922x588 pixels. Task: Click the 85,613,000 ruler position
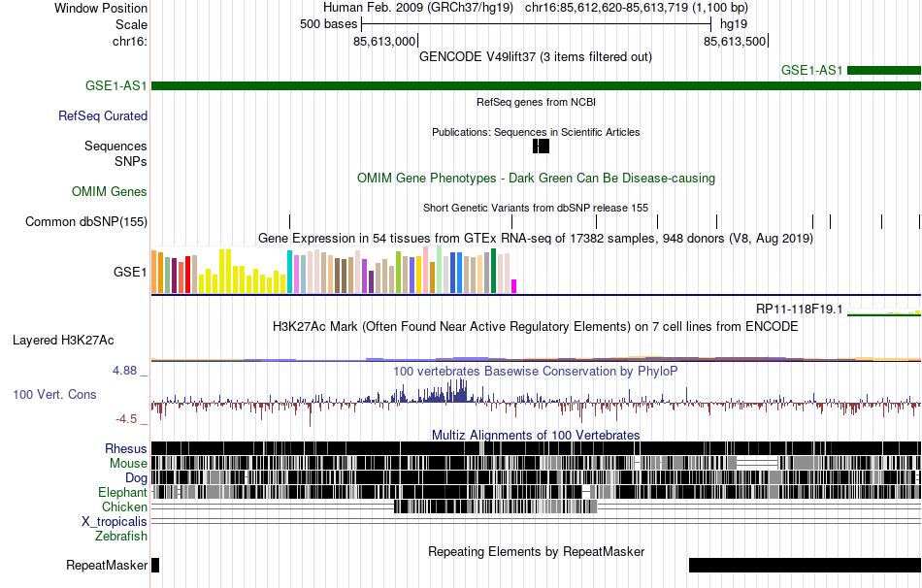384,41
